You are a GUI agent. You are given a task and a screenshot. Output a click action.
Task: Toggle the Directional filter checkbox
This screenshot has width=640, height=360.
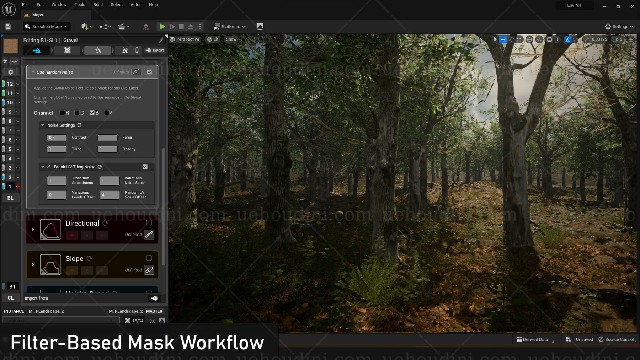point(149,222)
